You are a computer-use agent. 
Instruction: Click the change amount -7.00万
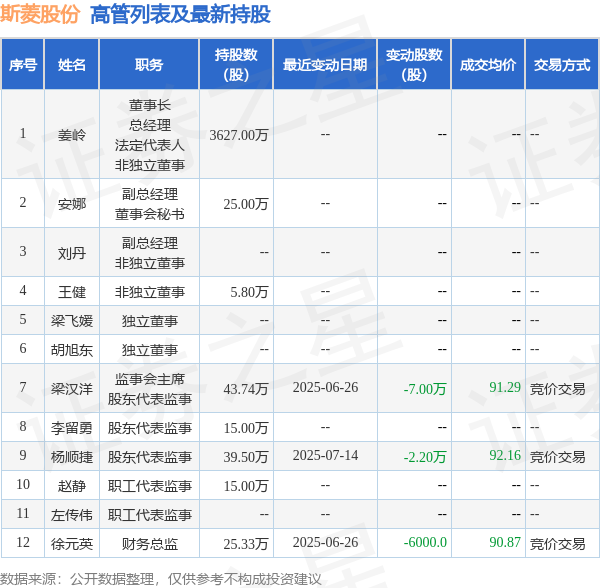click(425, 389)
